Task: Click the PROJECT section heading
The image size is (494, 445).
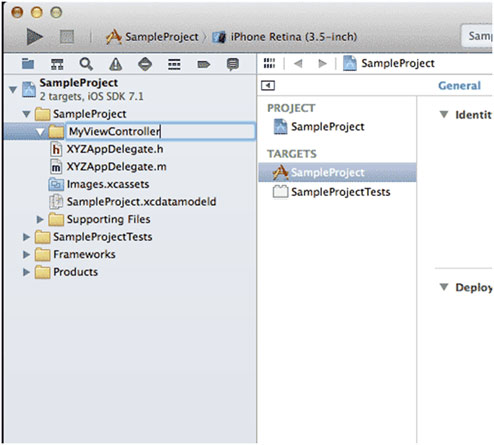Action: tap(291, 108)
